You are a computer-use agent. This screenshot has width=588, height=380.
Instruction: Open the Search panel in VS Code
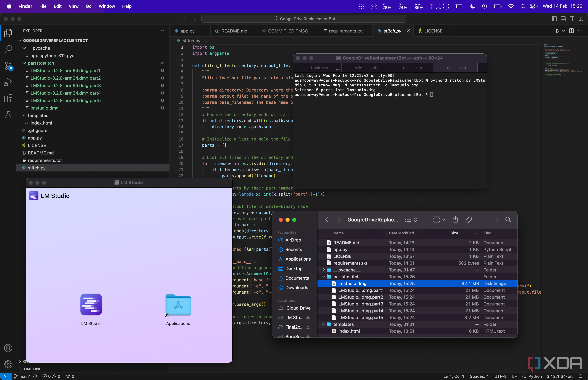8,49
